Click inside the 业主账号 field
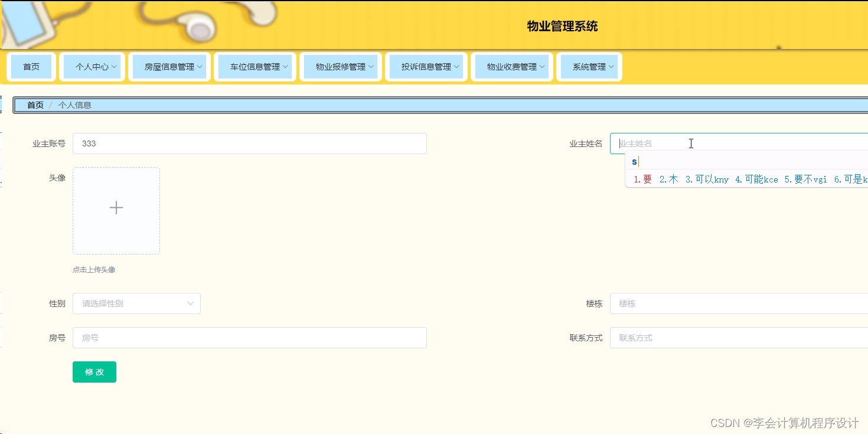 (249, 143)
